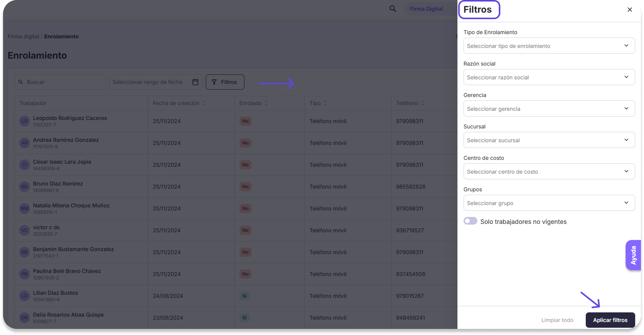Click RUT 1765337-7 under Leopoldo
Image resolution: width=644 pixels, height=335 pixels.
pyautogui.click(x=44, y=125)
